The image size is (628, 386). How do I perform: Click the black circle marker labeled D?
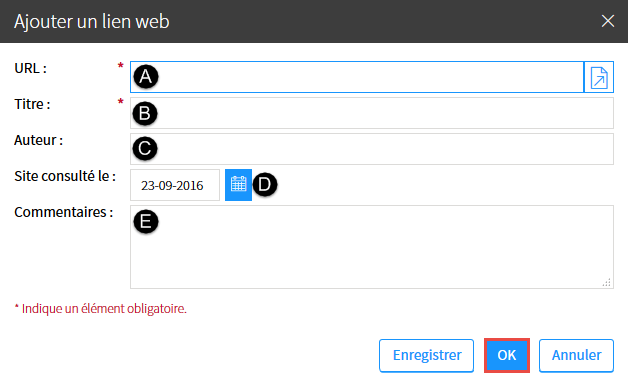pyautogui.click(x=265, y=185)
